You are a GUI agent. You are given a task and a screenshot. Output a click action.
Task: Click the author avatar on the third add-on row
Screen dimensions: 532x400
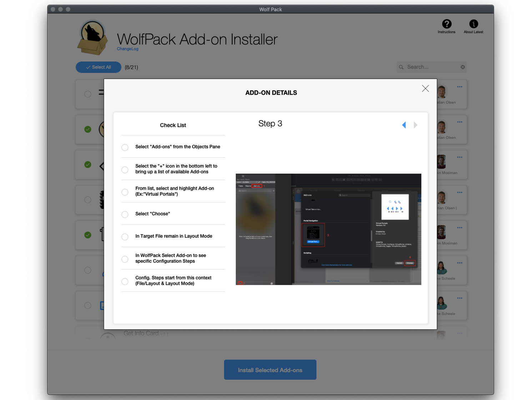tap(442, 162)
